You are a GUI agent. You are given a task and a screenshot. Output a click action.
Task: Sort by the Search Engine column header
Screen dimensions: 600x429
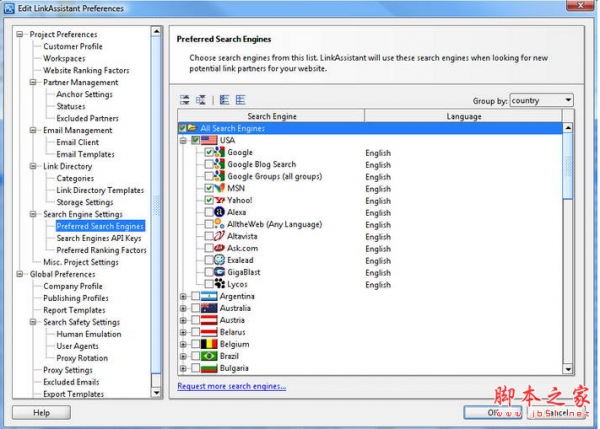[271, 116]
